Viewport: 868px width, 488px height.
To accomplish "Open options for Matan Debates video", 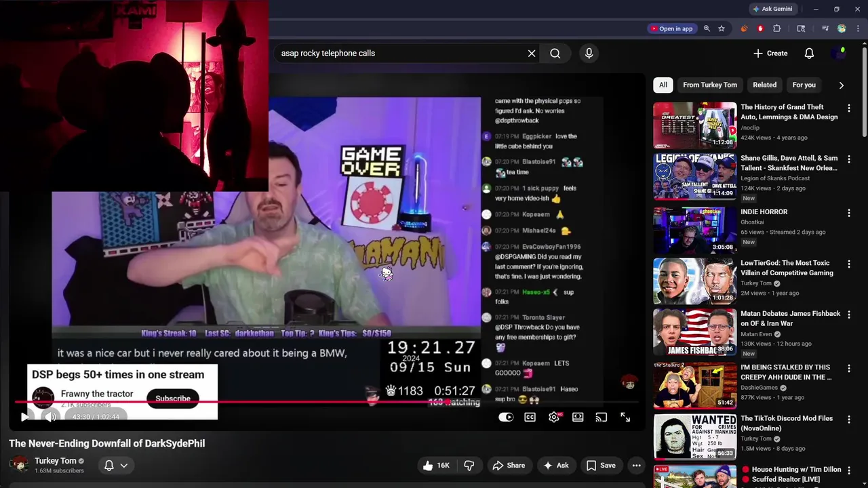I will coord(849,315).
